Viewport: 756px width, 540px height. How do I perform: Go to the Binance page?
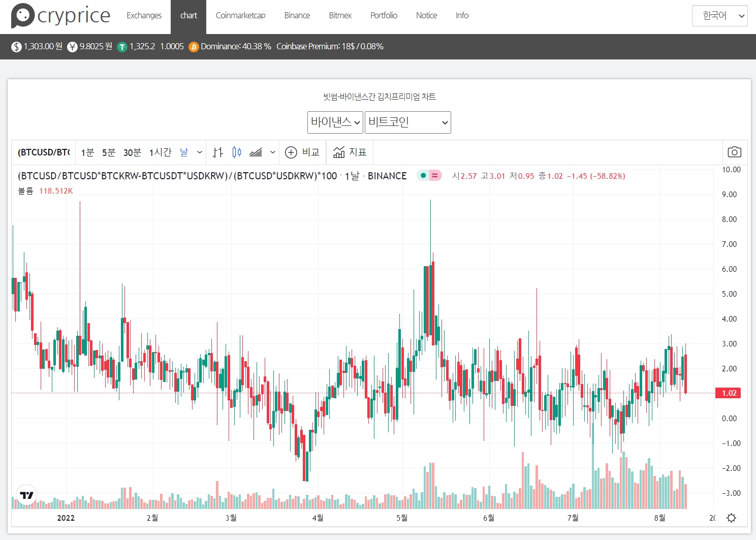297,15
